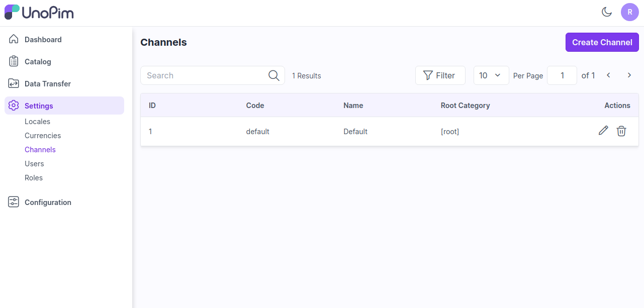Open the user profile avatar R
This screenshot has height=308, width=644.
click(x=629, y=12)
